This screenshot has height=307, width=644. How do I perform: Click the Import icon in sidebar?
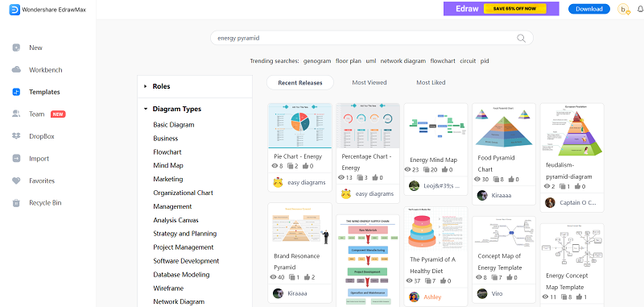coord(16,159)
